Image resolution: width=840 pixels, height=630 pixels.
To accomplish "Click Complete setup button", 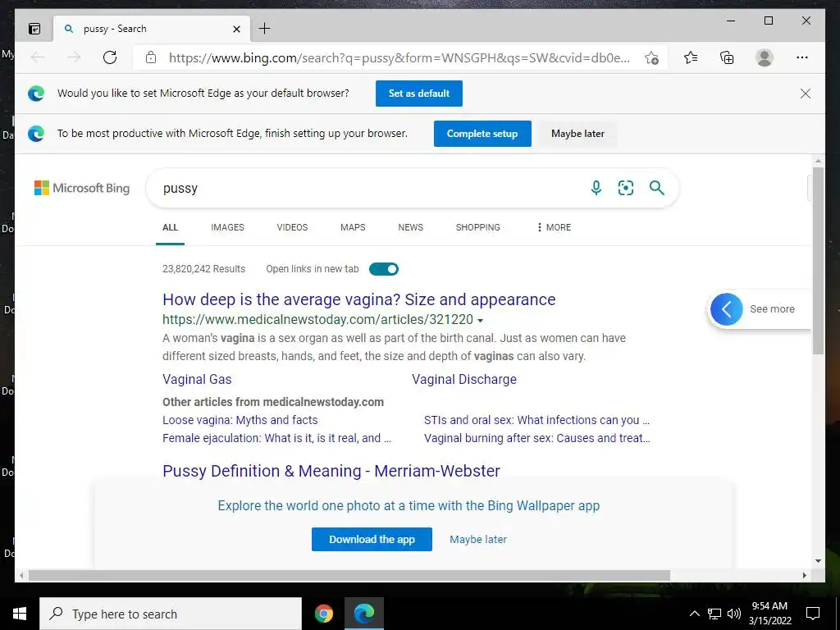I will pyautogui.click(x=482, y=134).
